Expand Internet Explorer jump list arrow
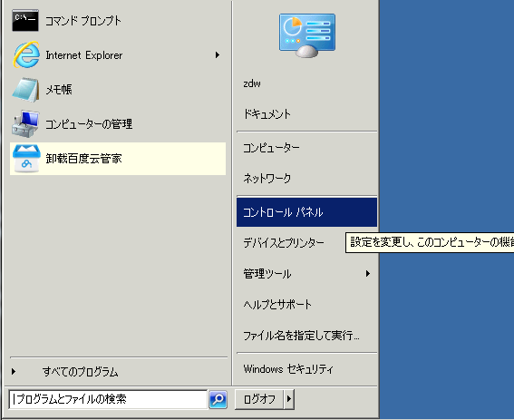Viewport: 514px width, 420px height. pyautogui.click(x=218, y=54)
